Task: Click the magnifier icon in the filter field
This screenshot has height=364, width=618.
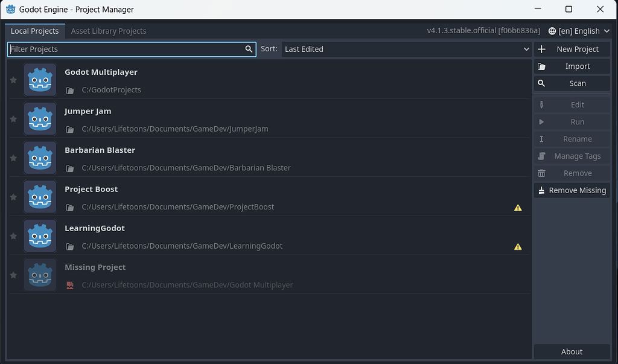Action: [249, 49]
